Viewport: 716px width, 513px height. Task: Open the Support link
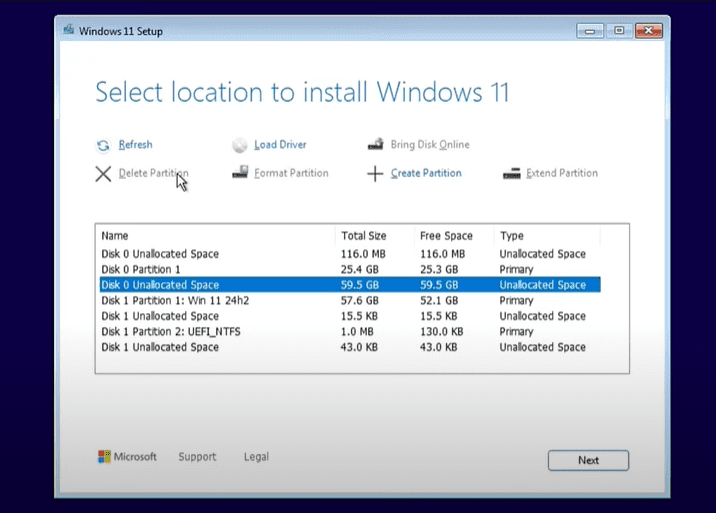click(197, 457)
